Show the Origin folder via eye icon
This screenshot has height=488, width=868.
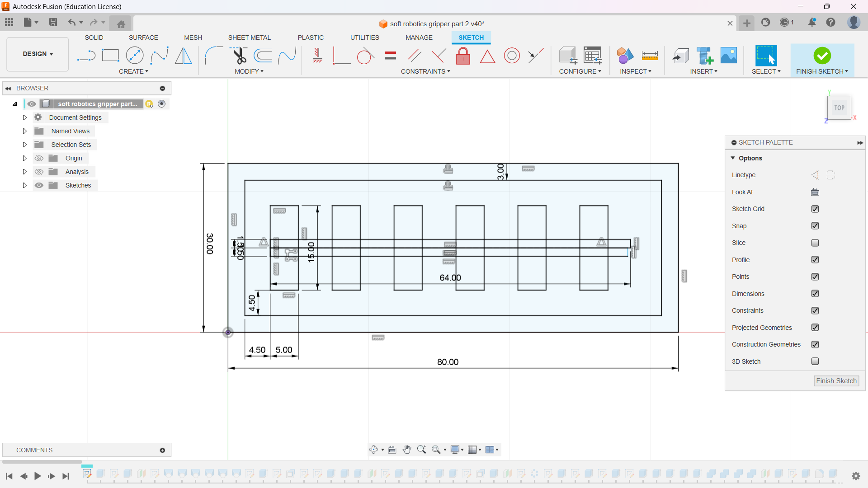pyautogui.click(x=39, y=158)
